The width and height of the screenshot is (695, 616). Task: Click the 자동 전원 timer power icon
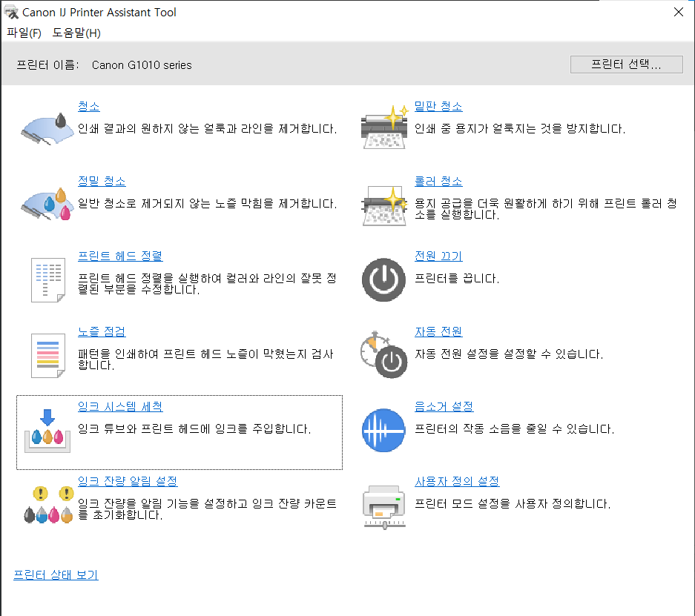(384, 355)
